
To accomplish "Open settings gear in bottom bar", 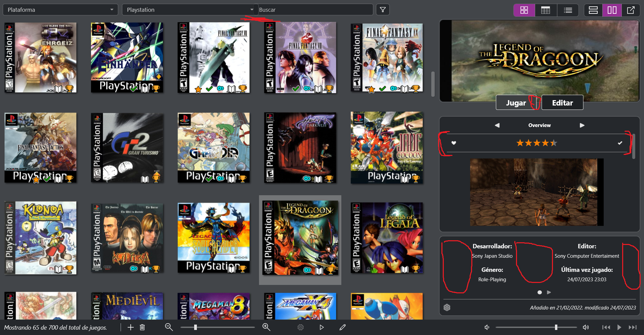I will (301, 327).
